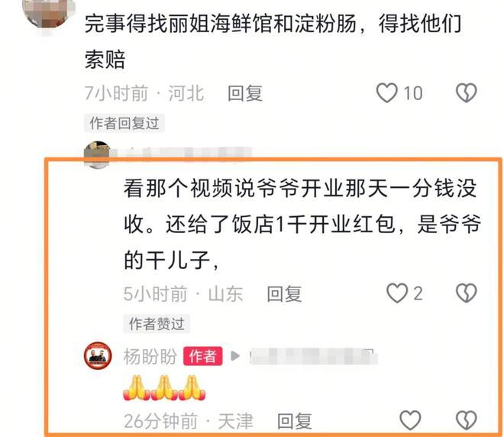Like the Shandong reply with 2 likes
This screenshot has width=504, height=437.
click(x=397, y=293)
